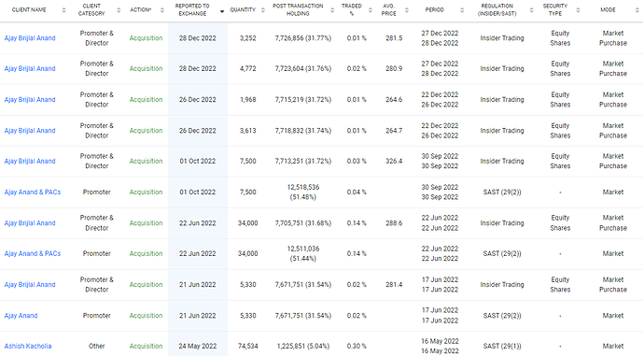Select the 0.30 % traded cell

(357, 346)
